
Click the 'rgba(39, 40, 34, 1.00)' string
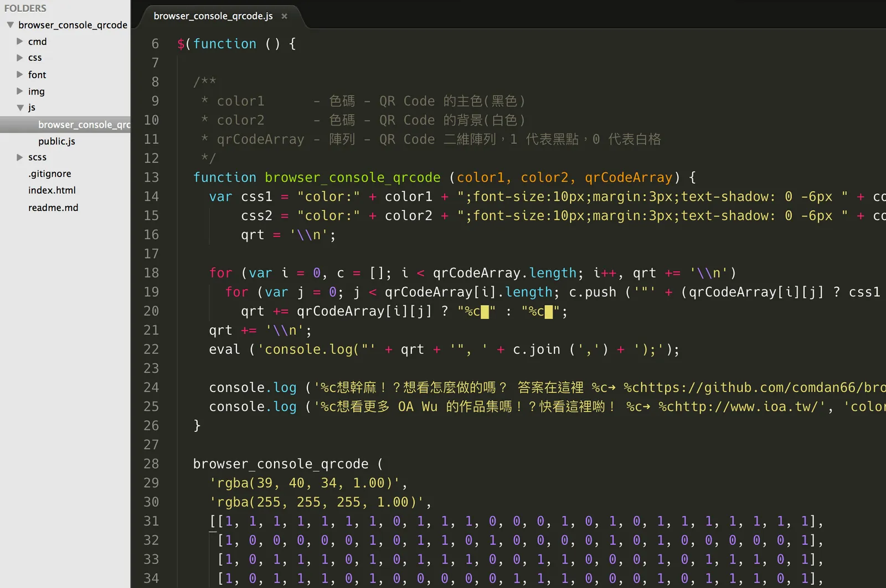click(x=305, y=483)
